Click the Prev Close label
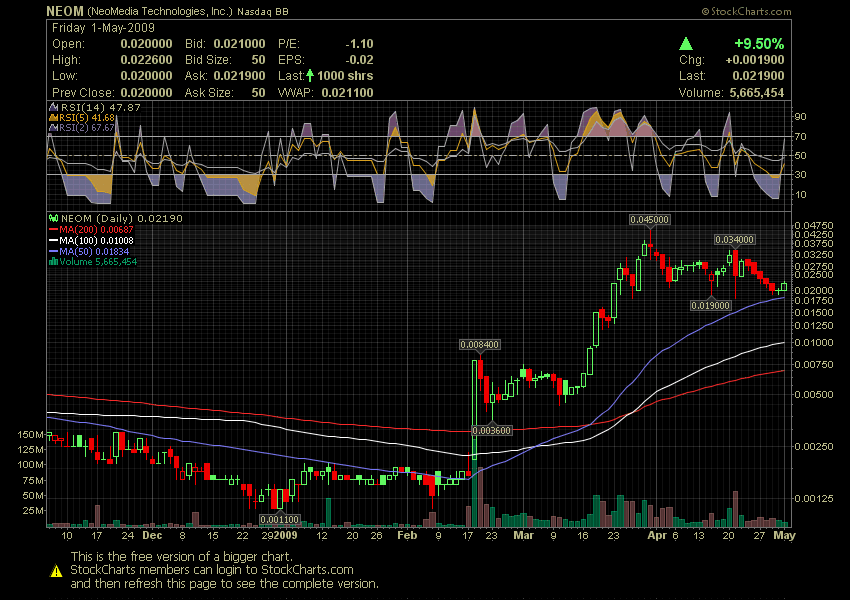The width and height of the screenshot is (850, 600). pos(83,93)
